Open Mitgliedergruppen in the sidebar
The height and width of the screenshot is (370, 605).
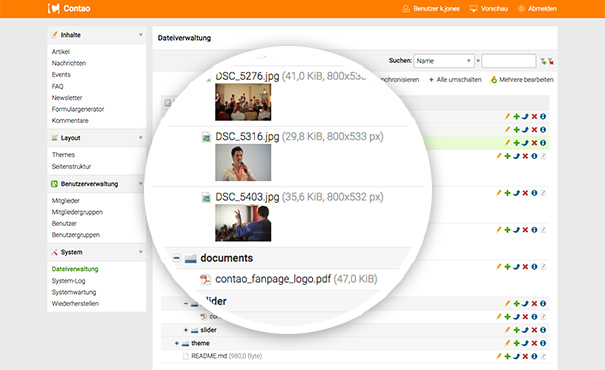pos(77,212)
